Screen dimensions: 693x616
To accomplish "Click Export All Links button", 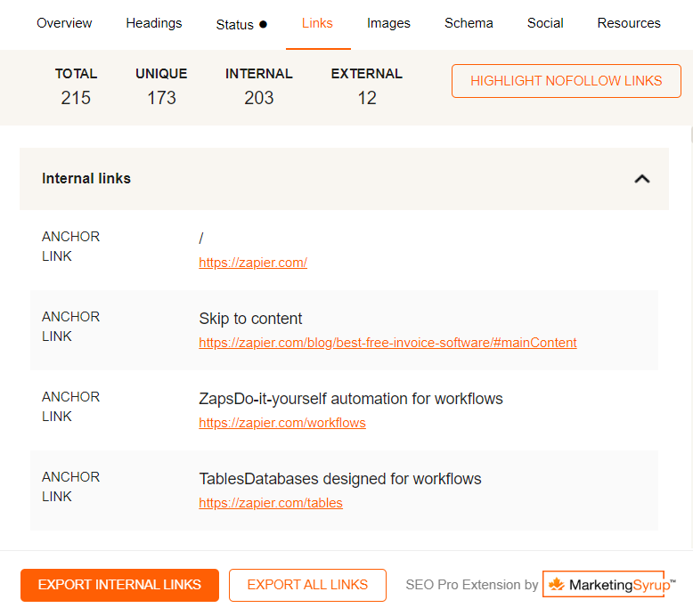I will coord(307,585).
